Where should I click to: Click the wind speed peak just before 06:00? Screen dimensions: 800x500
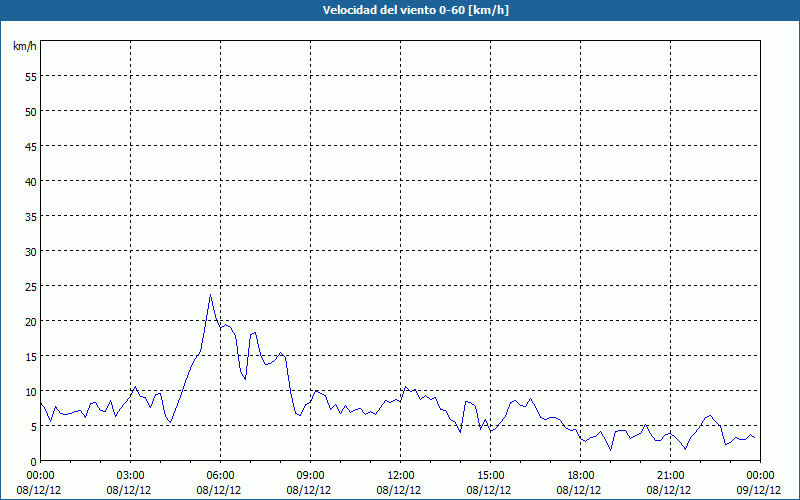210,295
